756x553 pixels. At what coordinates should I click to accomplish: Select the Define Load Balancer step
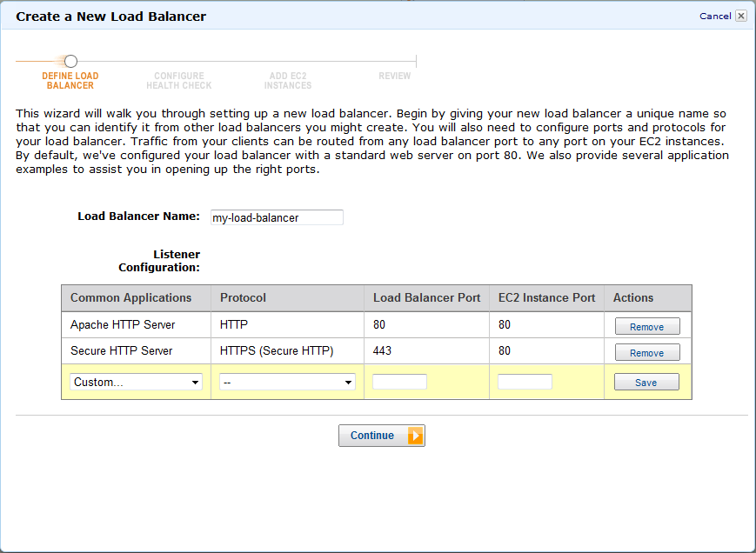point(70,80)
